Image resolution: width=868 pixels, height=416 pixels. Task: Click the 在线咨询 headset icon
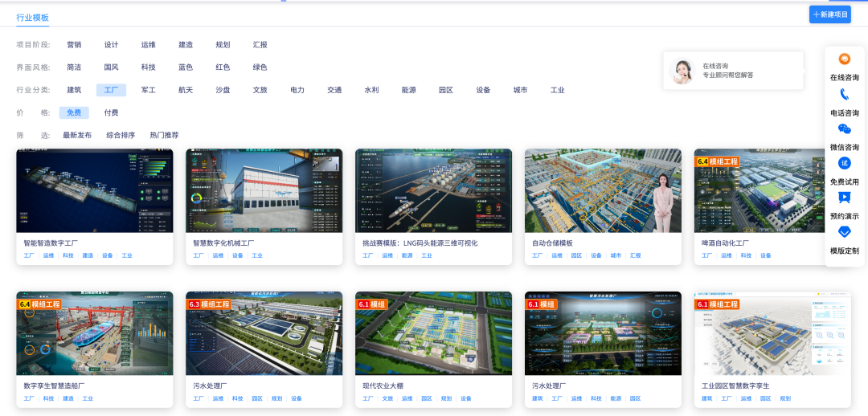pos(844,59)
